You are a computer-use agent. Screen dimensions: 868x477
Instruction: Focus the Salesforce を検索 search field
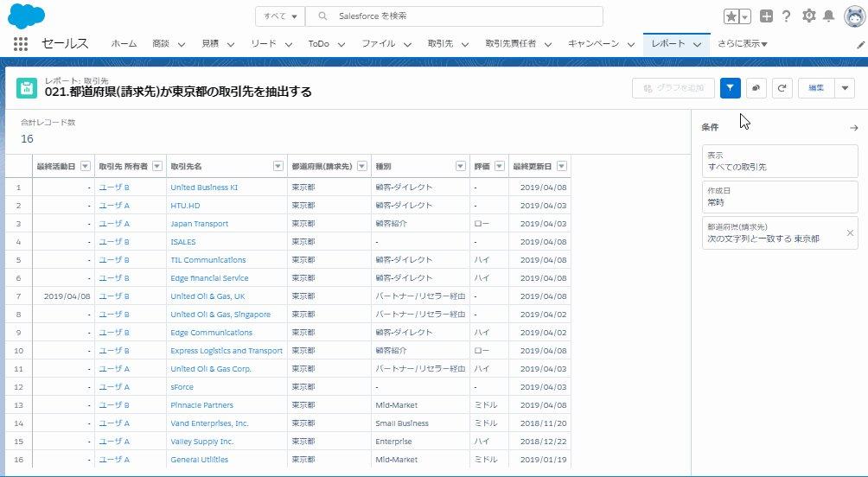pos(454,16)
